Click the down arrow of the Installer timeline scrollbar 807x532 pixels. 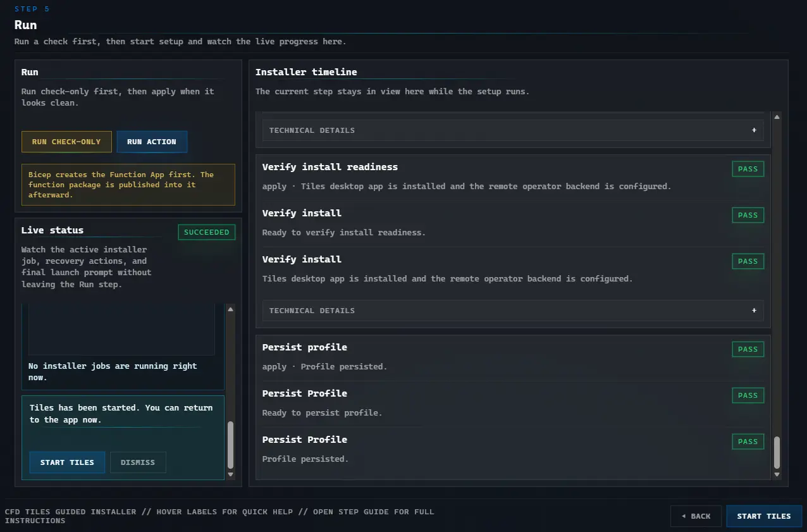(x=777, y=474)
